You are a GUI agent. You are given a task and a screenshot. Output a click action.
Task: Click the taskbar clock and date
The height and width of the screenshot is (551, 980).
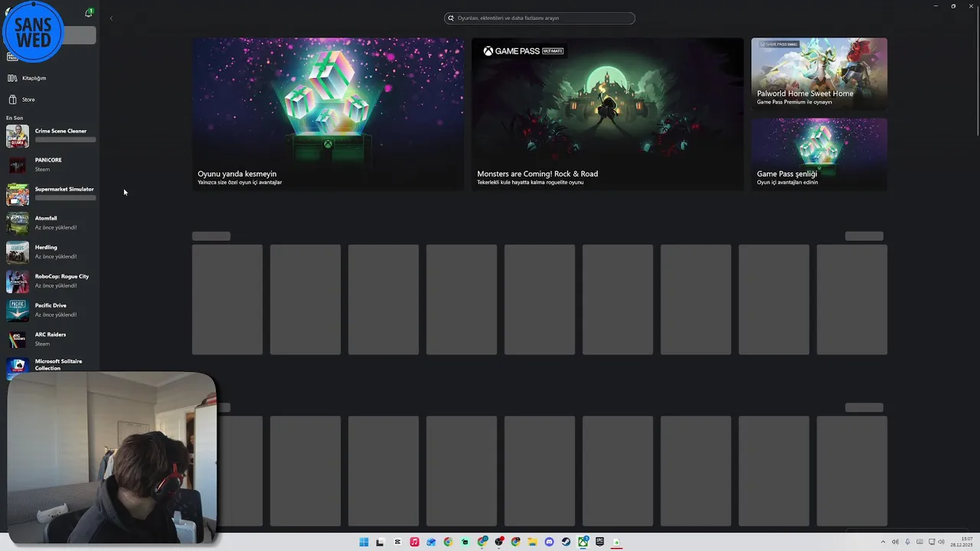(x=962, y=542)
